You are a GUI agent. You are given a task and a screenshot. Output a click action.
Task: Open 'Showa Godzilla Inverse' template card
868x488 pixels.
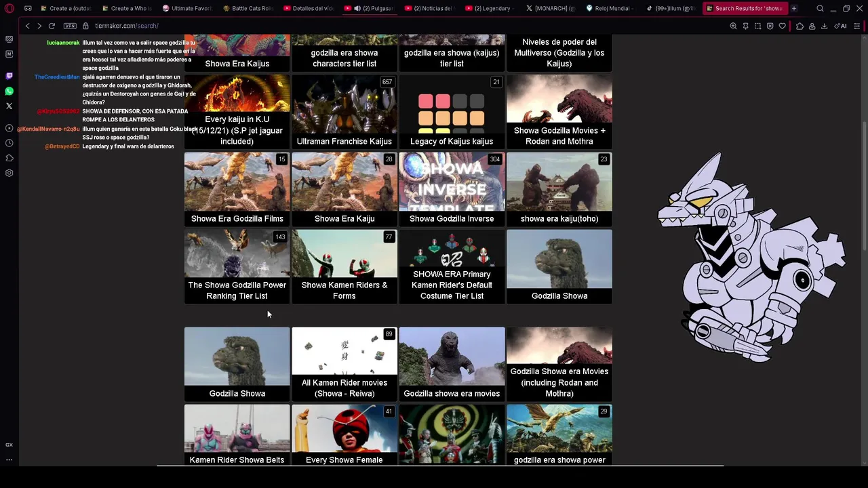(x=452, y=189)
